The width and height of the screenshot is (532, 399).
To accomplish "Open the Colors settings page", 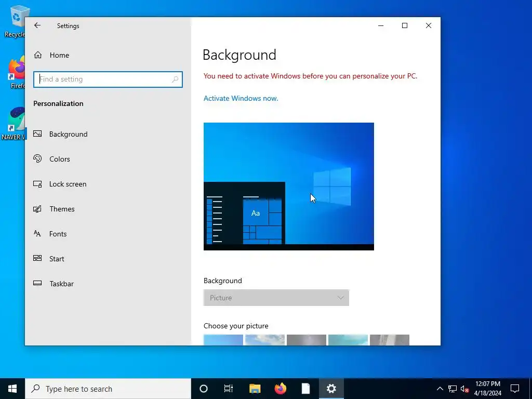I will point(108,159).
